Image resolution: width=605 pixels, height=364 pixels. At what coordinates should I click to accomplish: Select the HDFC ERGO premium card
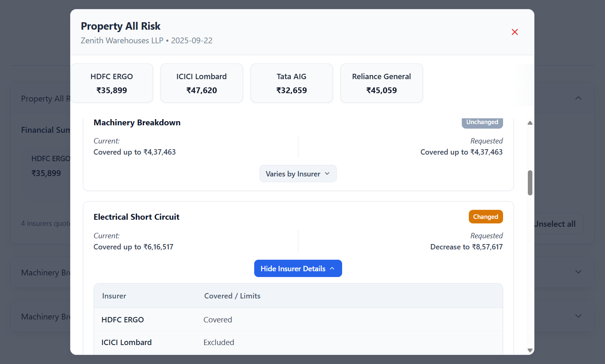[x=112, y=83]
